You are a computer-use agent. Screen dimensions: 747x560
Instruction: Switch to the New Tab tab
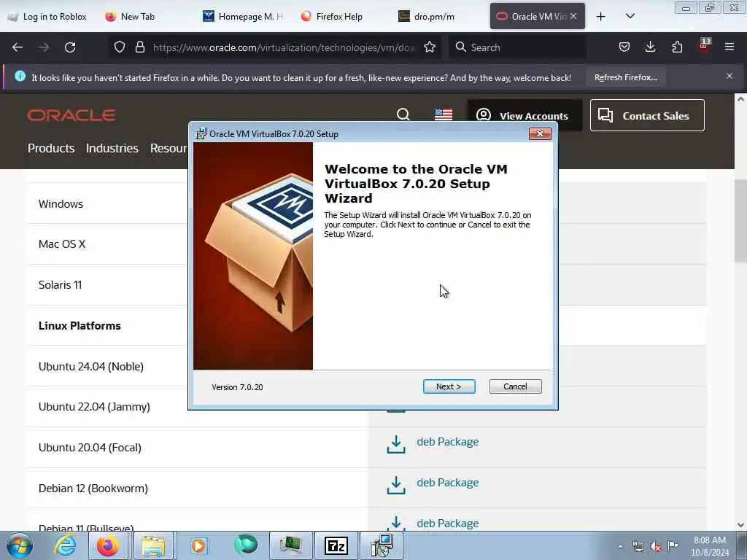point(138,16)
